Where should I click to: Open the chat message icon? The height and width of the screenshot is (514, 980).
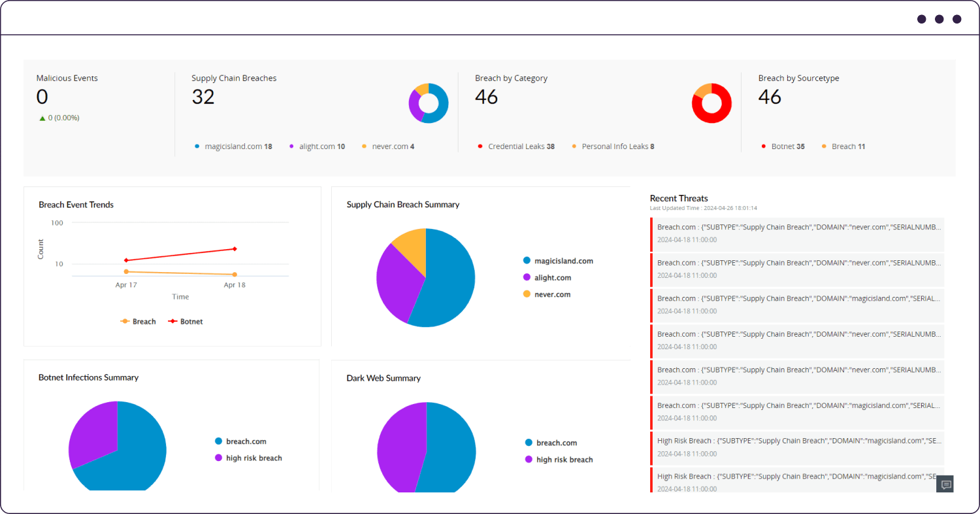(x=945, y=485)
